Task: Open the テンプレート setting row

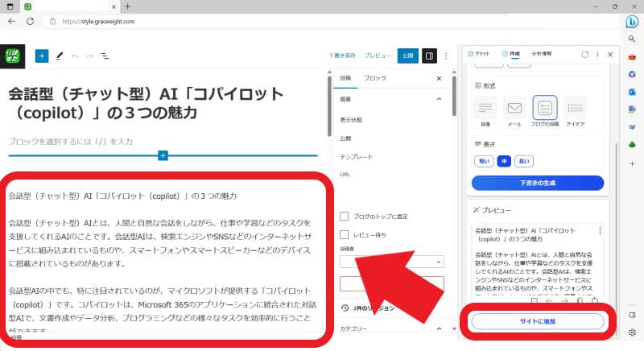Action: [x=356, y=157]
